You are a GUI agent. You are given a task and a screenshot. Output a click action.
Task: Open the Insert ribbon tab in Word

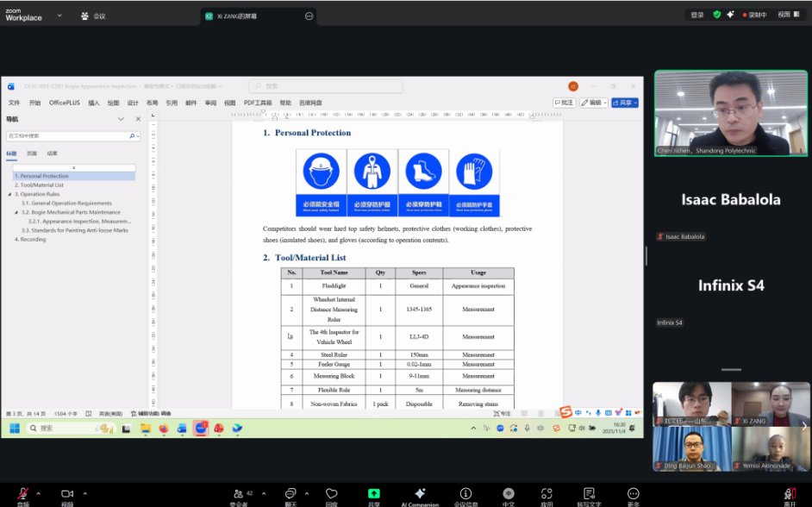(93, 103)
